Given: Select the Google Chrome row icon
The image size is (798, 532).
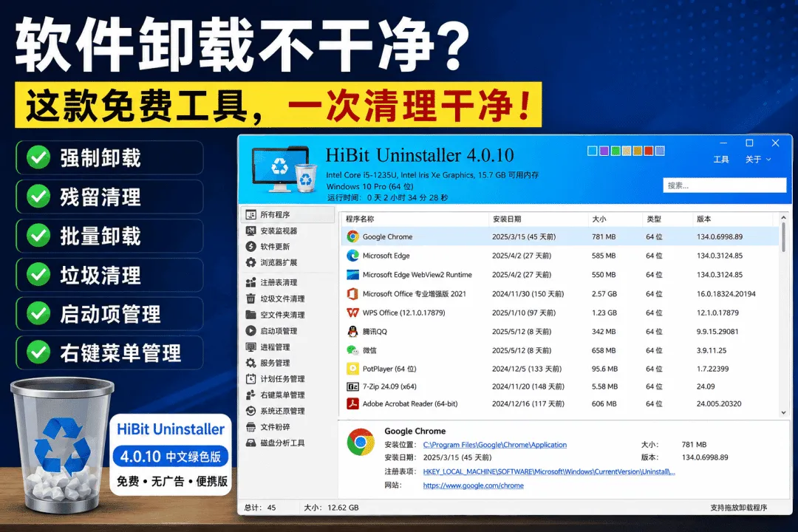Looking at the screenshot, I should 352,236.
